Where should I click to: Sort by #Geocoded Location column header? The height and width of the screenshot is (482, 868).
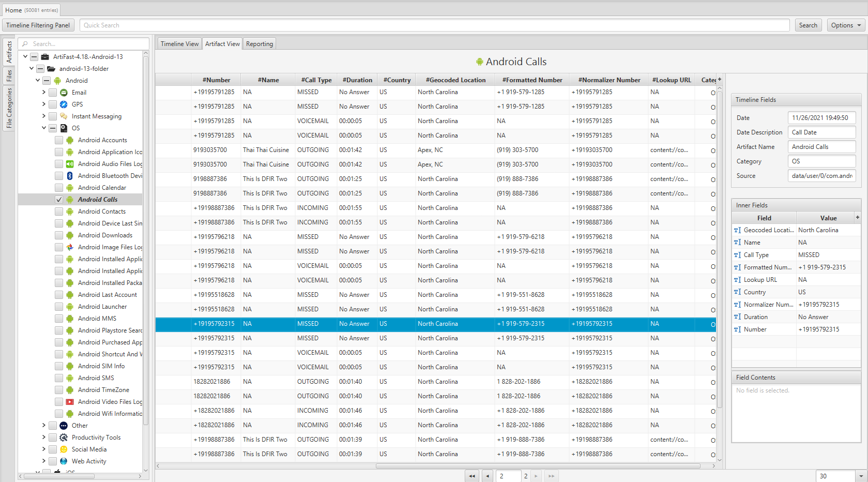455,80
